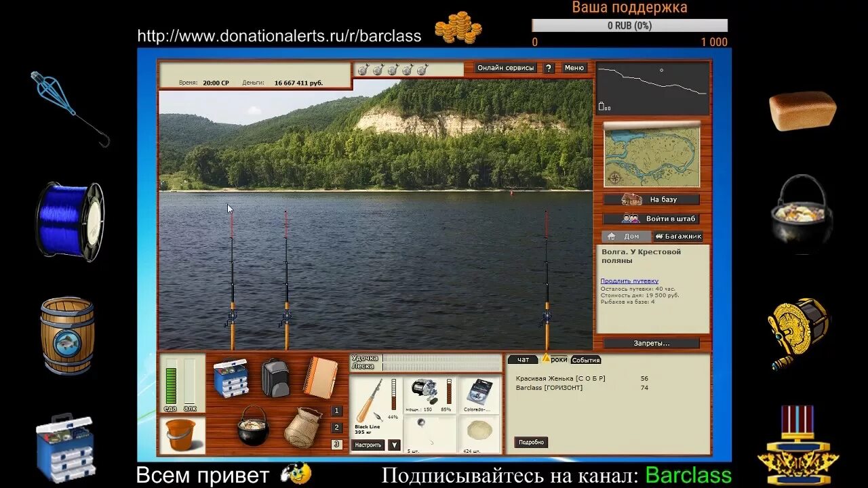The width and height of the screenshot is (868, 488).
Task: Click the third fishing rod on right
Action: pos(547,279)
